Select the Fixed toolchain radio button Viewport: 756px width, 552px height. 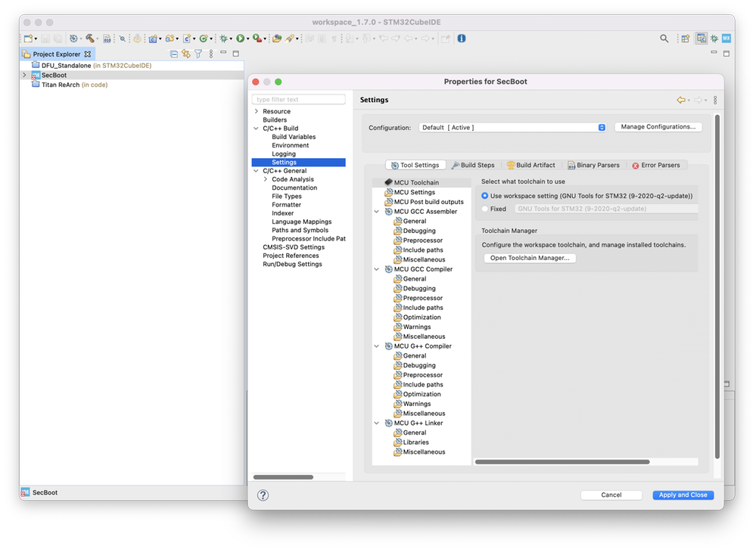(x=484, y=209)
